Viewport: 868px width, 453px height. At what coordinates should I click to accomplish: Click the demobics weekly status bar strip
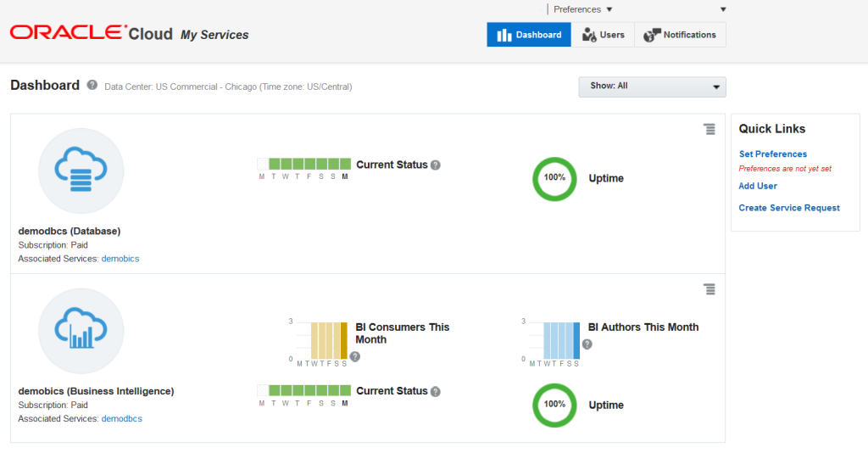tap(304, 390)
